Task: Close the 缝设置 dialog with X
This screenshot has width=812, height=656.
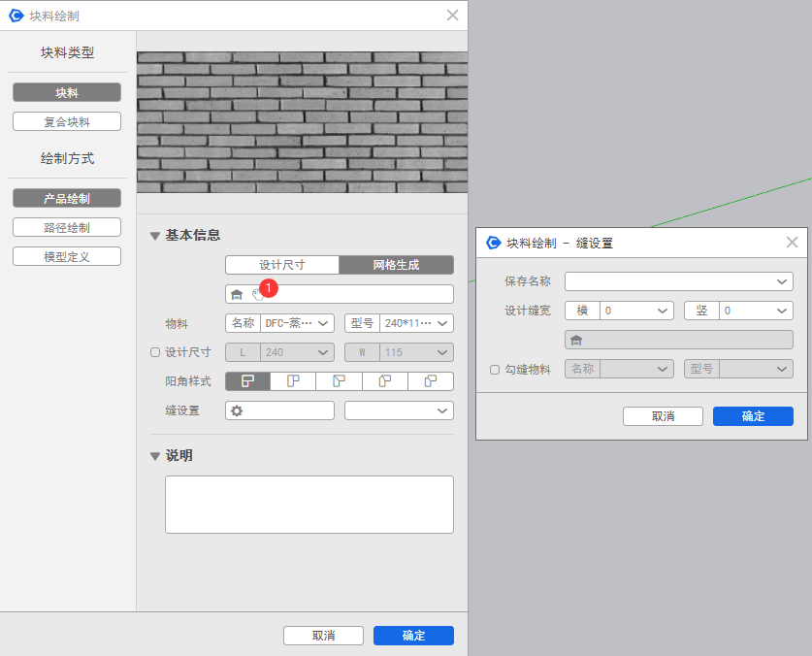Action: tap(792, 243)
